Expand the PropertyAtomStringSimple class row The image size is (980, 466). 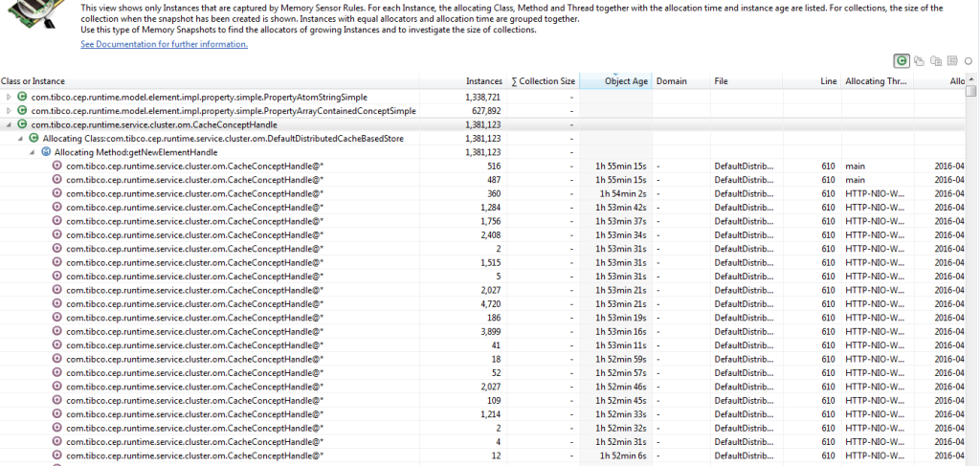9,98
